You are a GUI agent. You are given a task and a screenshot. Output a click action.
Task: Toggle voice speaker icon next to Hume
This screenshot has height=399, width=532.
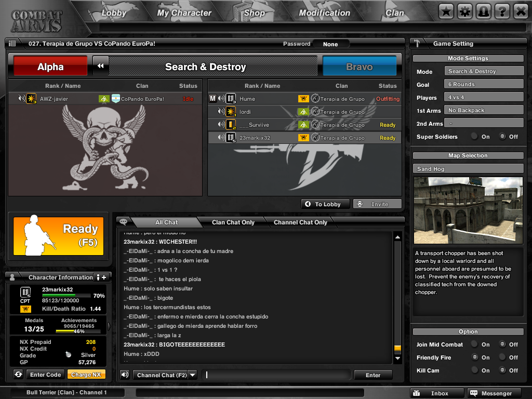[x=222, y=99]
